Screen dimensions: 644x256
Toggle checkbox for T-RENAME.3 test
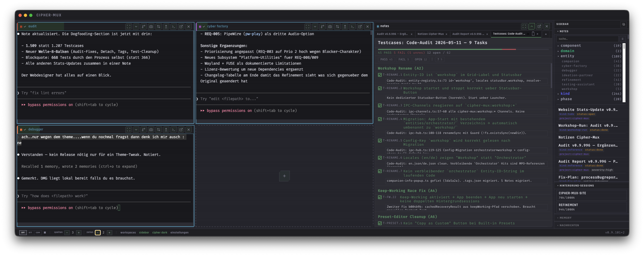[x=380, y=105]
